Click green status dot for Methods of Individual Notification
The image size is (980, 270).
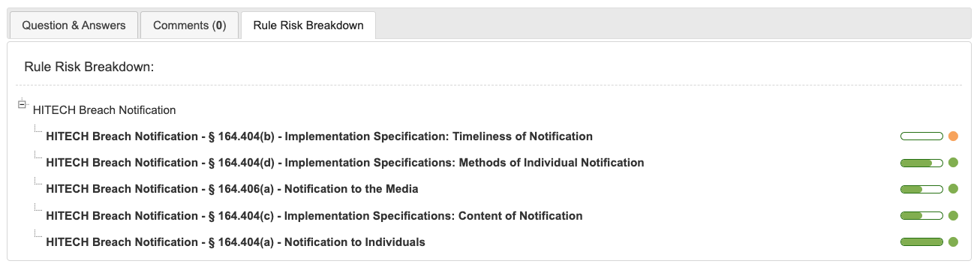pos(953,163)
